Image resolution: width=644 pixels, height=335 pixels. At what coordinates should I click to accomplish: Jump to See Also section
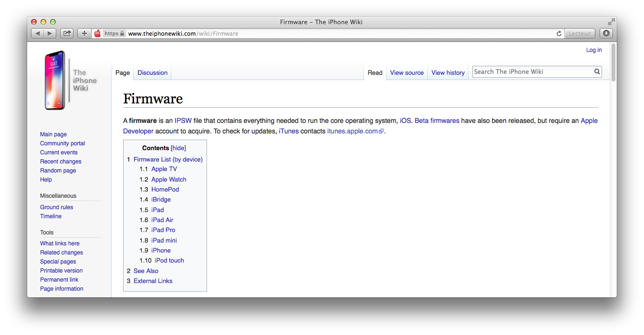click(x=146, y=271)
